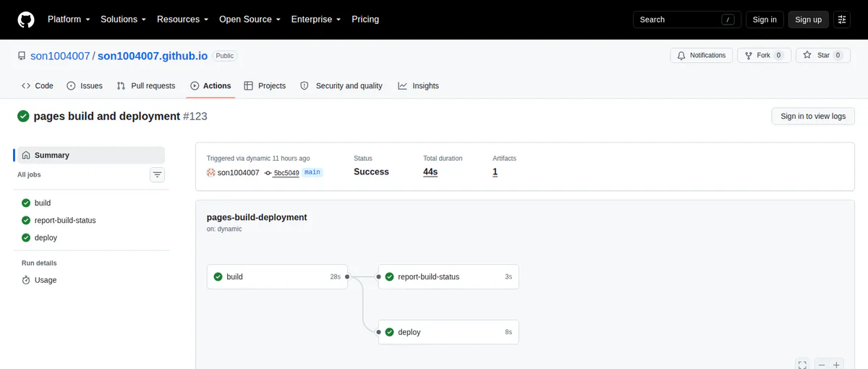868x369 pixels.
Task: Click the pages-build-deployment workflow title
Action: (x=257, y=217)
